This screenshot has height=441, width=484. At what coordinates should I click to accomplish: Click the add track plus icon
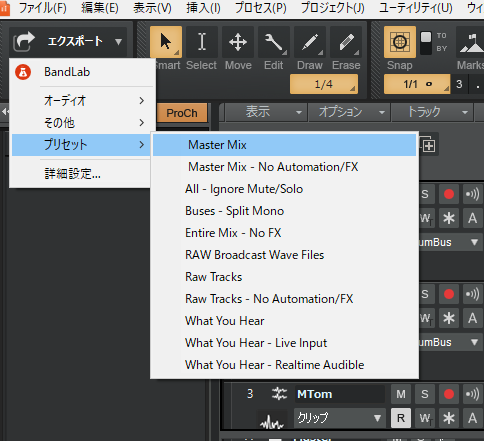tap(429, 145)
